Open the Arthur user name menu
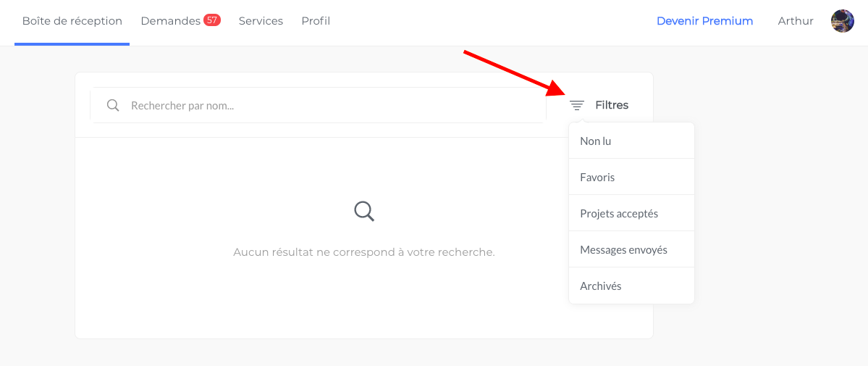 pyautogui.click(x=796, y=21)
